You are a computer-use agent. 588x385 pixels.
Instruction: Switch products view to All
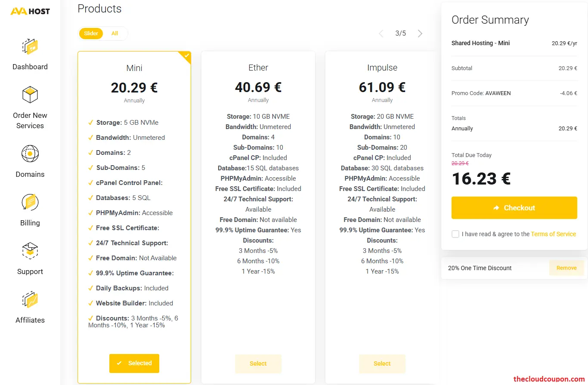coord(115,33)
